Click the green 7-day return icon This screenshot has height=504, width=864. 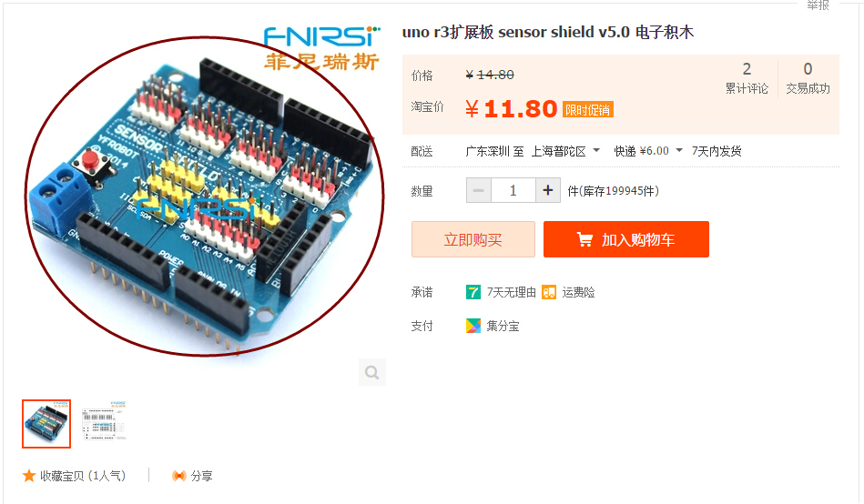pyautogui.click(x=473, y=292)
